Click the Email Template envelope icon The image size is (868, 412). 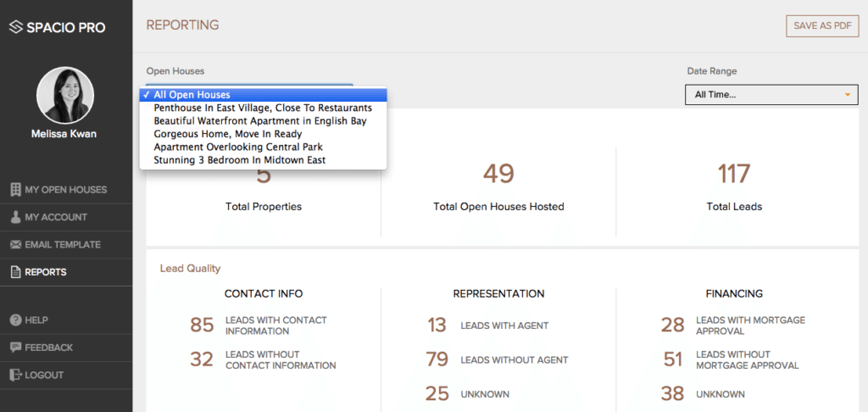pyautogui.click(x=15, y=245)
